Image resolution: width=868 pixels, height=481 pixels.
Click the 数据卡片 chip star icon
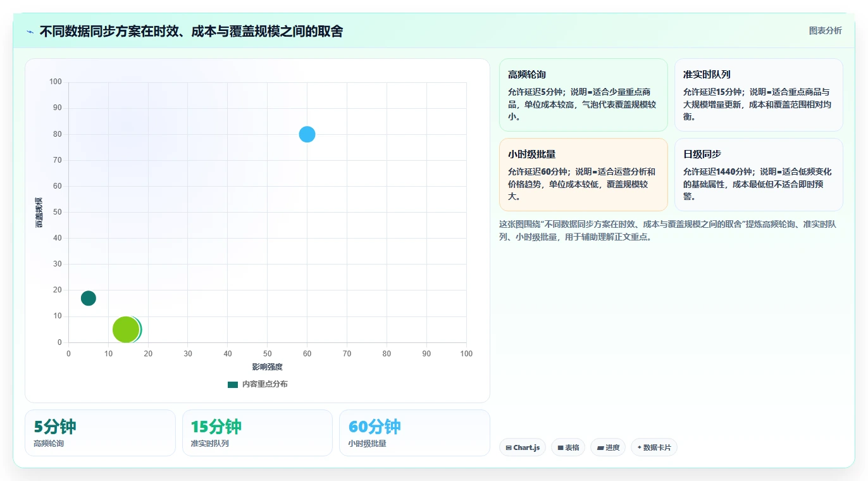640,447
